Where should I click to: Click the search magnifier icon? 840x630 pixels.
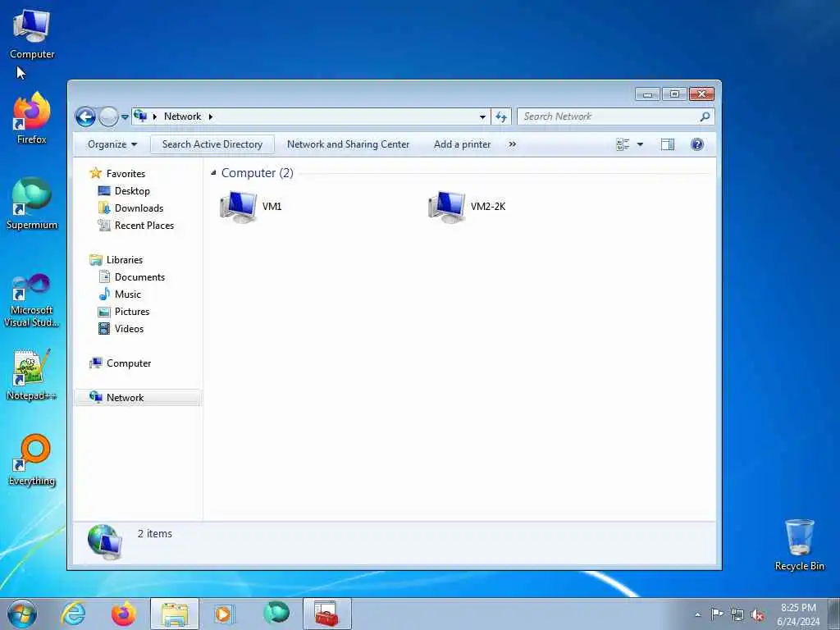click(x=705, y=116)
